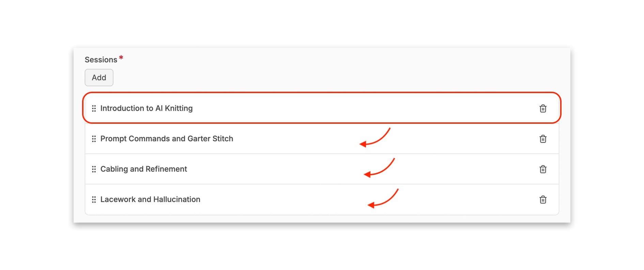Viewport: 644px width, 270px height.
Task: Grab the Introduction to AI Knitting drag handle
Action: point(94,108)
